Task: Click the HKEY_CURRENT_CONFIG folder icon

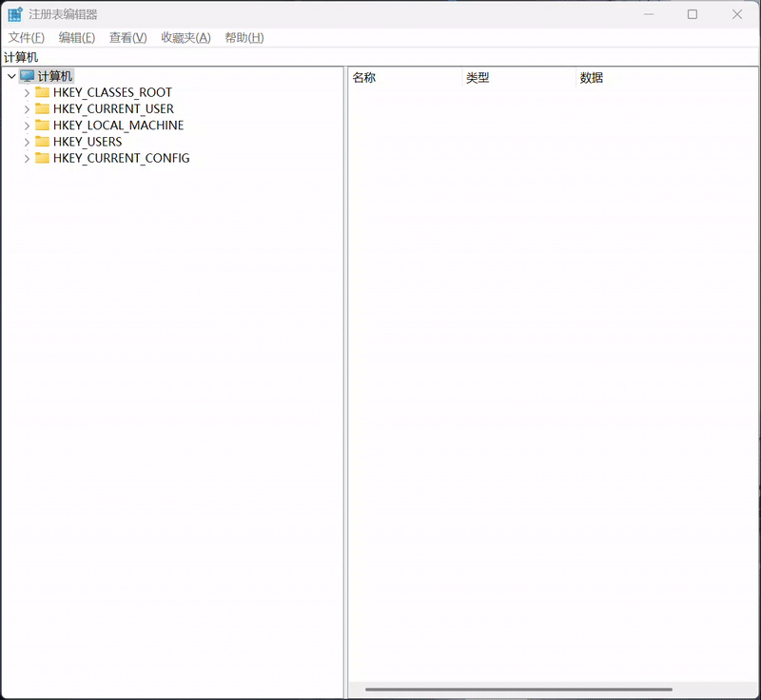Action: point(42,158)
